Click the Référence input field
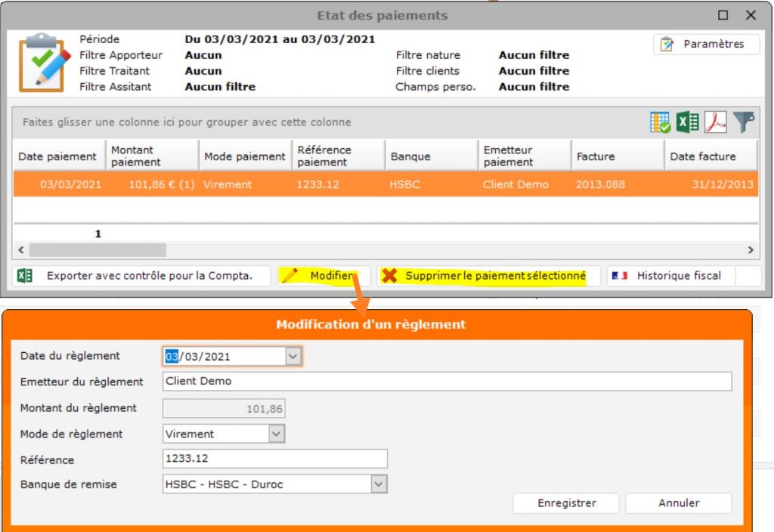The height and width of the screenshot is (532, 774). point(274,459)
